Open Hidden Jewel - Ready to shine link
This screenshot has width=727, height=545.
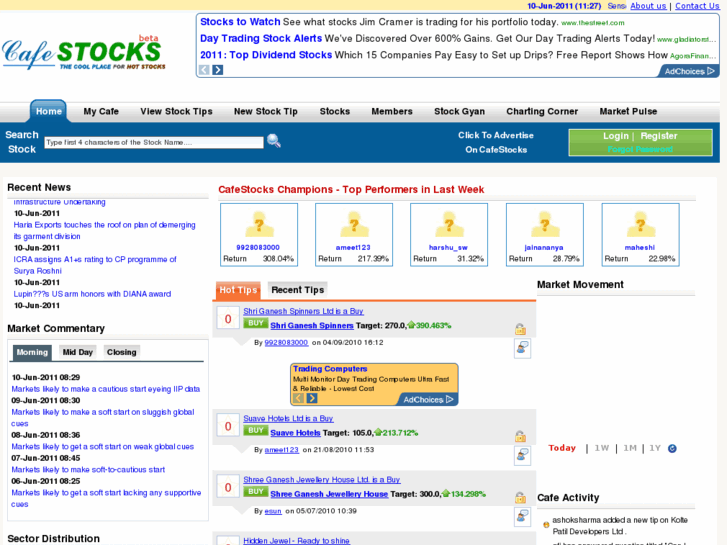click(296, 541)
